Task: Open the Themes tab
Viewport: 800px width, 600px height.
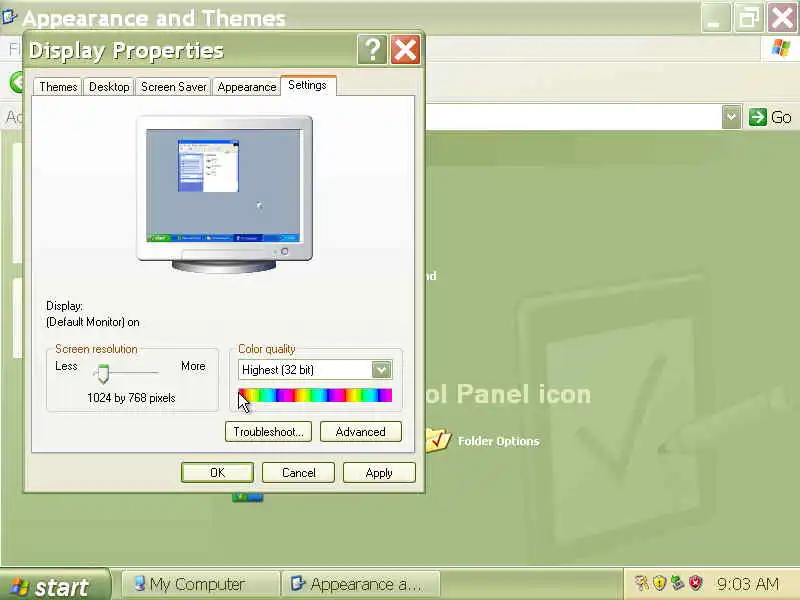Action: pos(58,87)
